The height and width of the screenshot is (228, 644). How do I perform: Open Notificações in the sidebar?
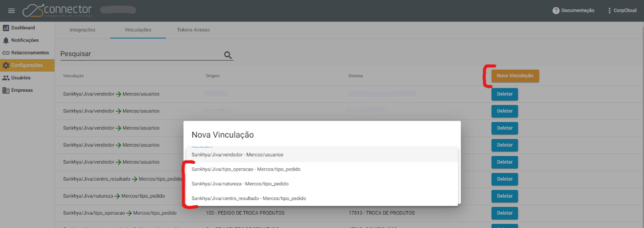(27, 40)
